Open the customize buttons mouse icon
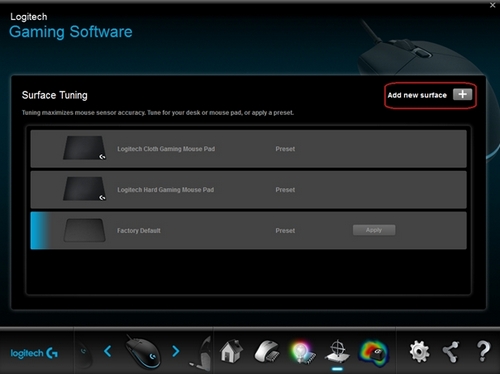This screenshot has height=374, width=500. pos(267,351)
